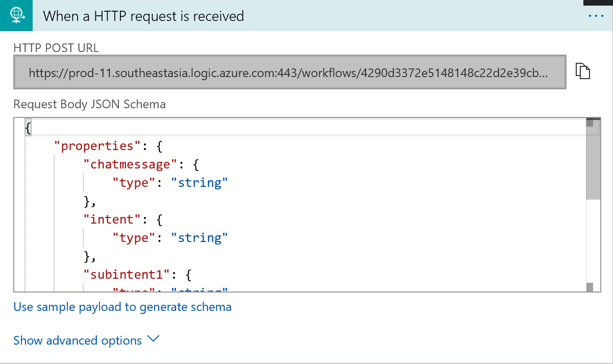Click the 'Show advanced options' text
This screenshot has width=613, height=364.
tap(78, 341)
